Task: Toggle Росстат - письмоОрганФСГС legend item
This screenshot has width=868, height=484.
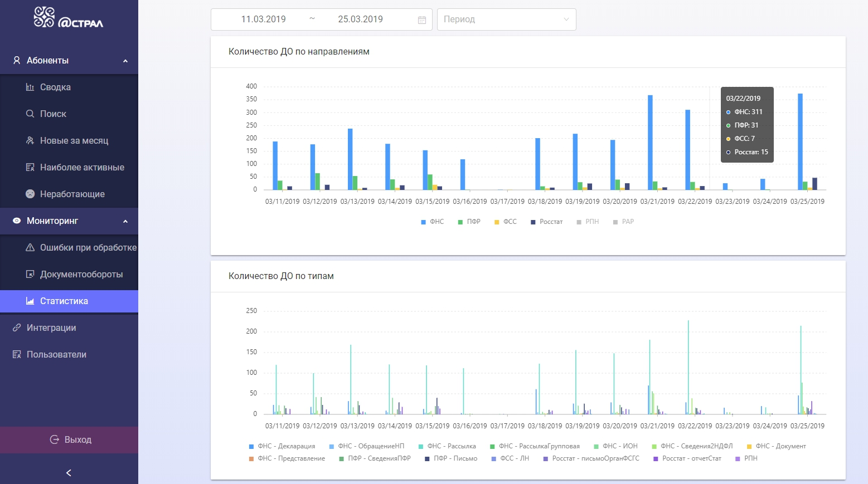Action: click(x=591, y=458)
